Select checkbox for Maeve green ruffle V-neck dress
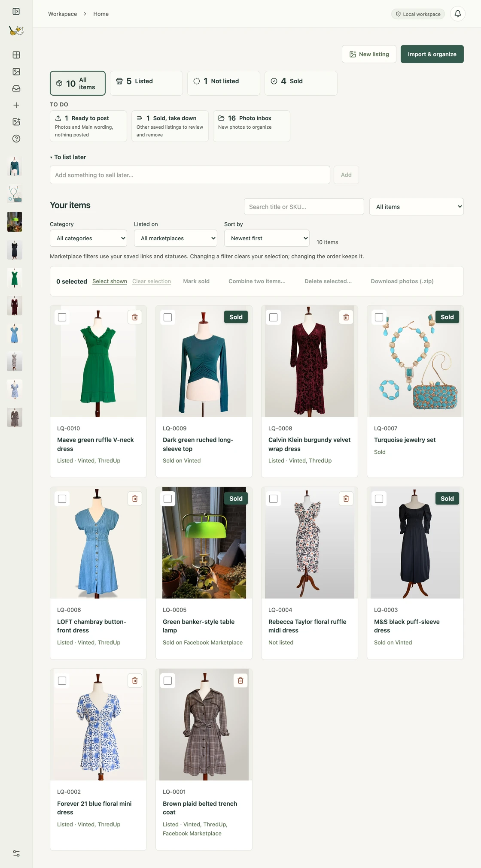 pos(62,317)
